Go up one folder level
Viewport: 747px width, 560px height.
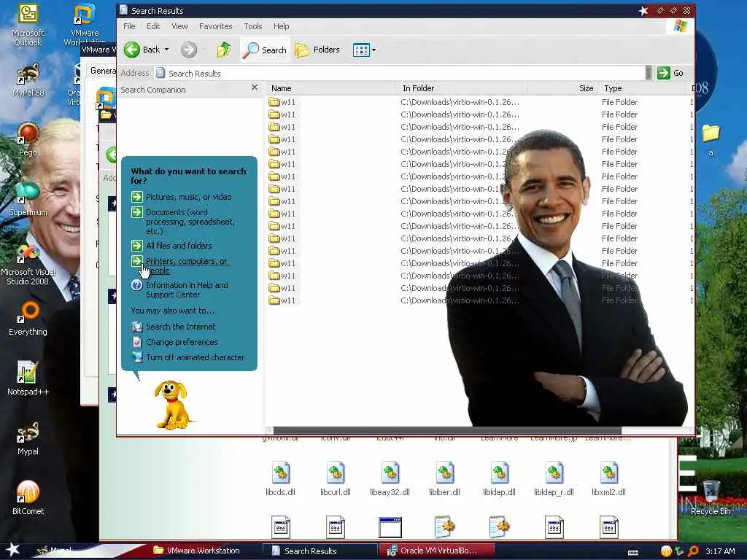(224, 50)
